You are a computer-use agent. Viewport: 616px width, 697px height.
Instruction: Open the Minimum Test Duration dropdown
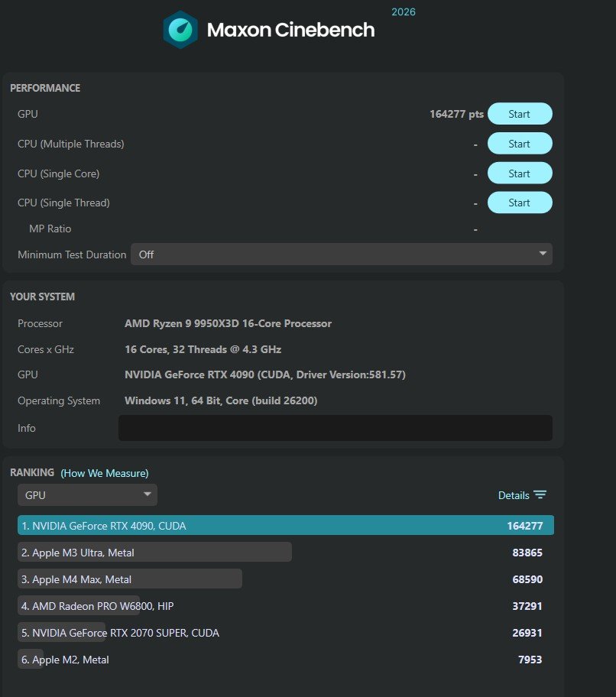pyautogui.click(x=342, y=254)
